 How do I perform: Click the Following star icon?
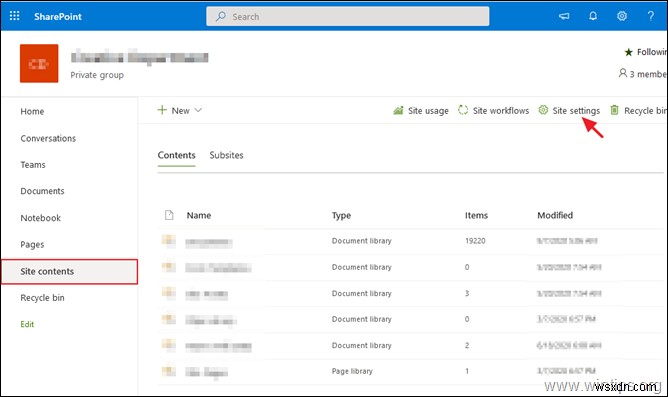[x=628, y=52]
